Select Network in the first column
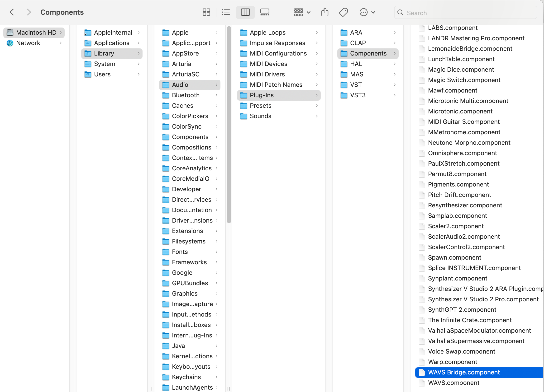 click(28, 43)
